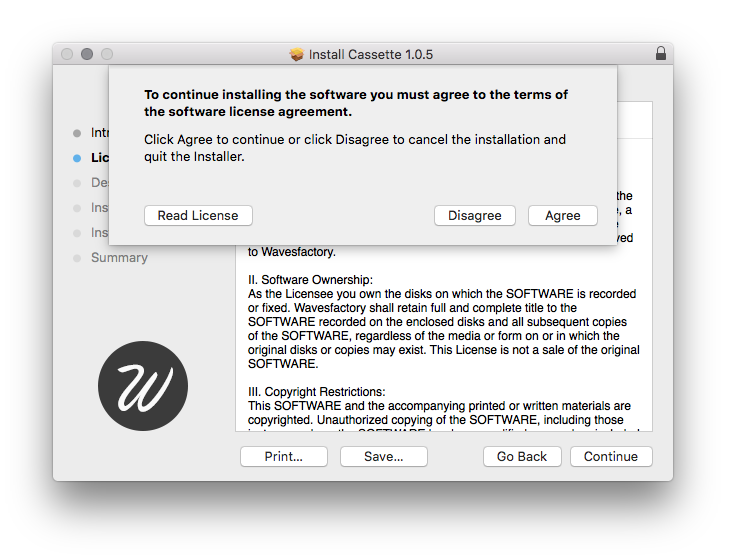Click the Save... button
The image size is (732, 559).
tap(384, 456)
